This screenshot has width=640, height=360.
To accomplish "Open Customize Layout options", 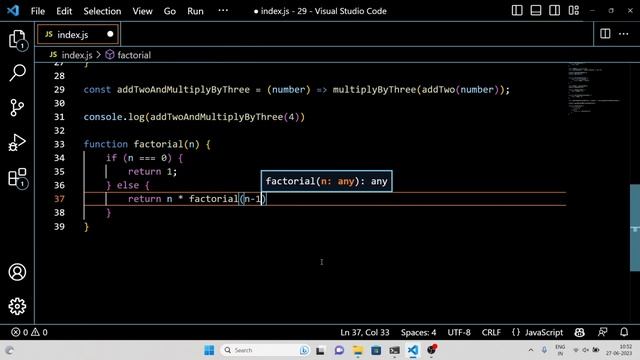I will coord(573,11).
